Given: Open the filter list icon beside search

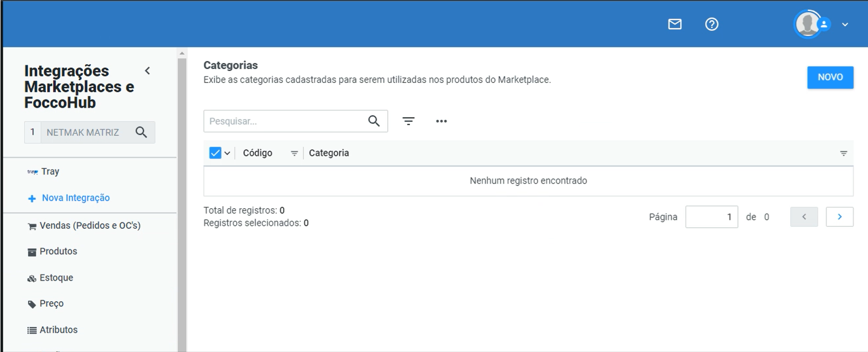Looking at the screenshot, I should [408, 121].
